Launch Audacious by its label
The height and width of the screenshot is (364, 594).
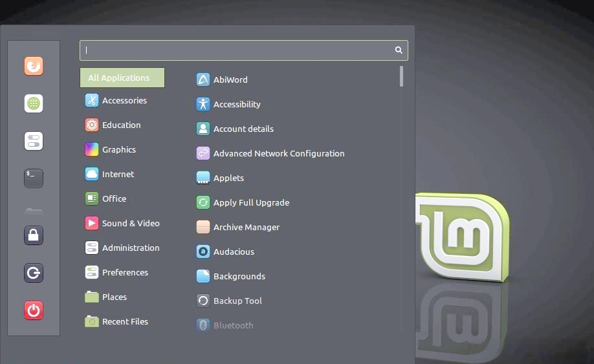point(234,252)
